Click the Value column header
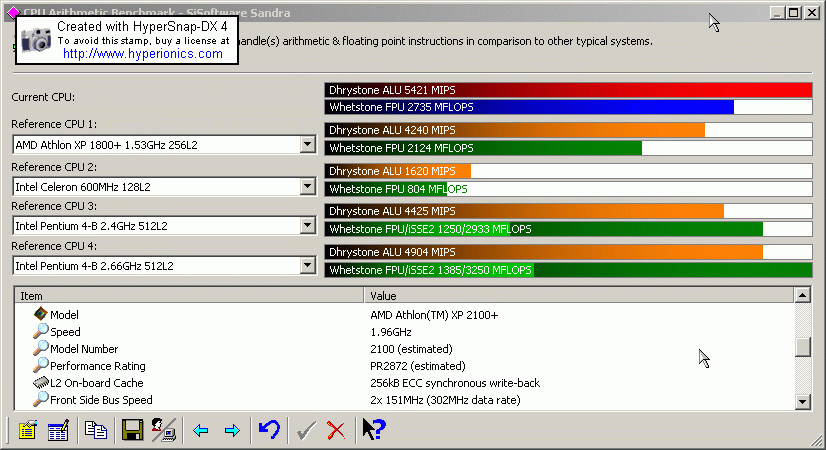Screen dimensions: 826x450 click(578, 296)
